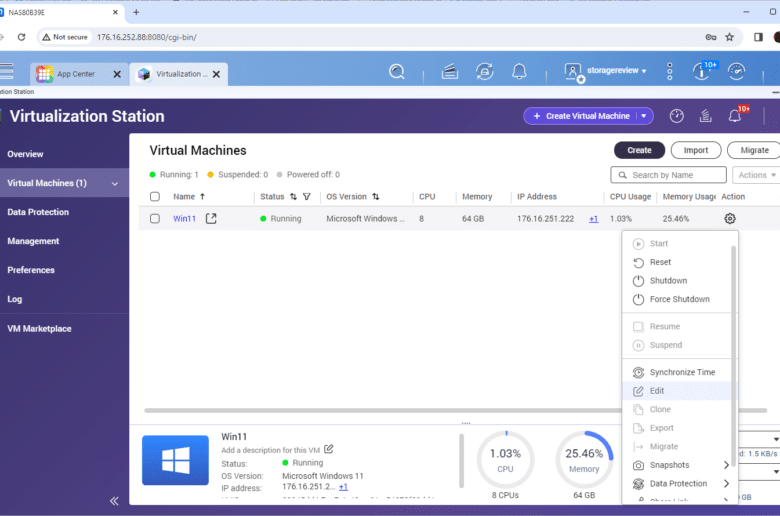
Task: Expand the Snapshots submenu arrow
Action: [726, 465]
